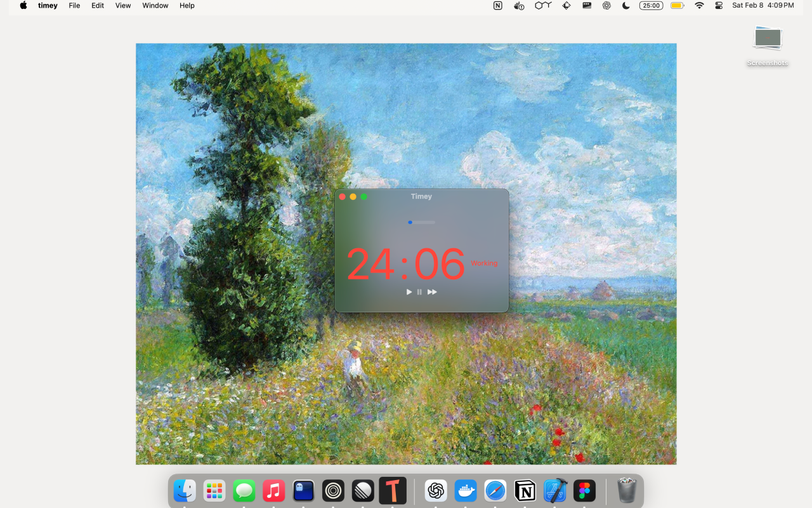
Task: Open Launchpad from the Dock
Action: click(214, 491)
